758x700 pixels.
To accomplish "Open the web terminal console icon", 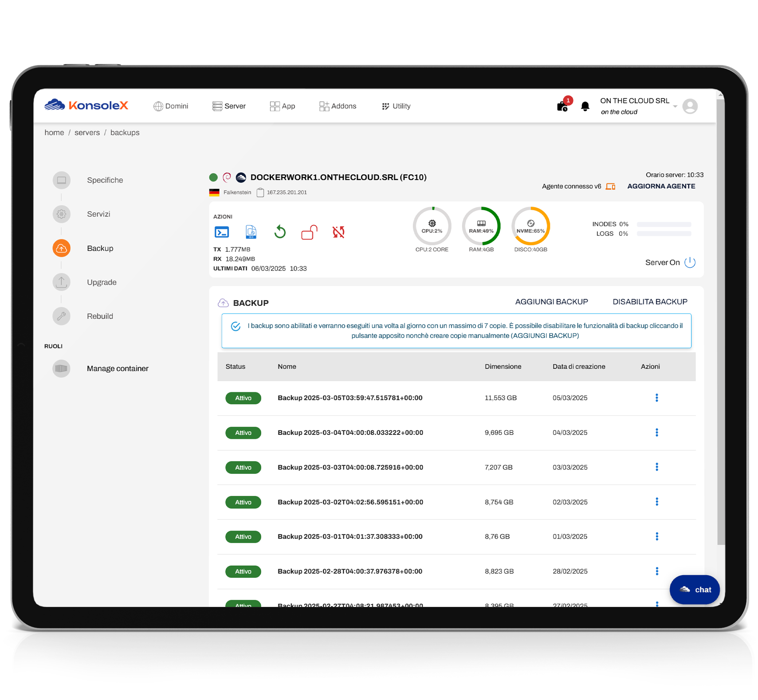I will point(222,232).
